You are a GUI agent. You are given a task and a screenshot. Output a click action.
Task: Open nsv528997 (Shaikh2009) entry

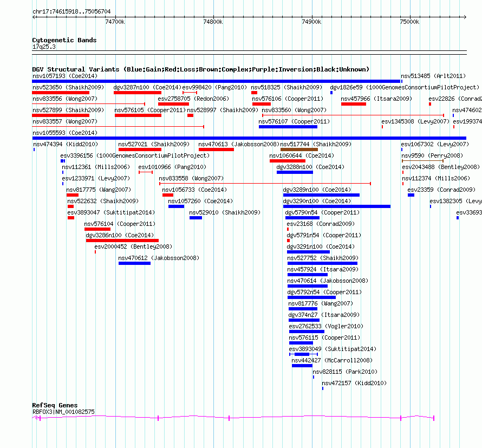coord(223,110)
